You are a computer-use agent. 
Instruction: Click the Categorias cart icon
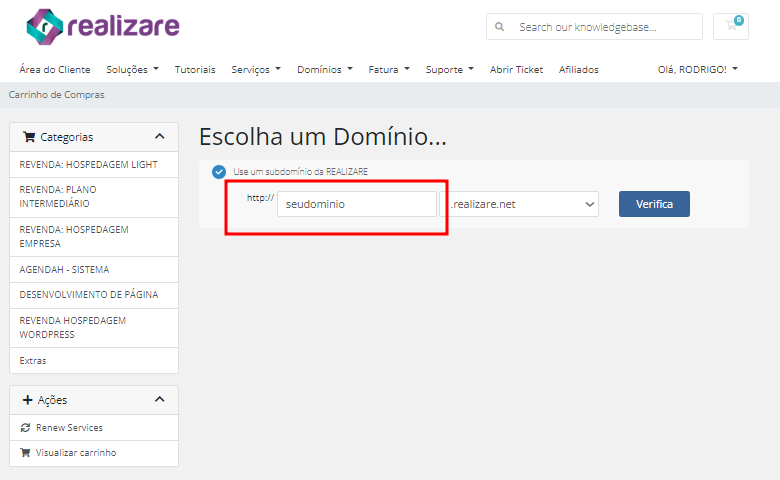29,137
